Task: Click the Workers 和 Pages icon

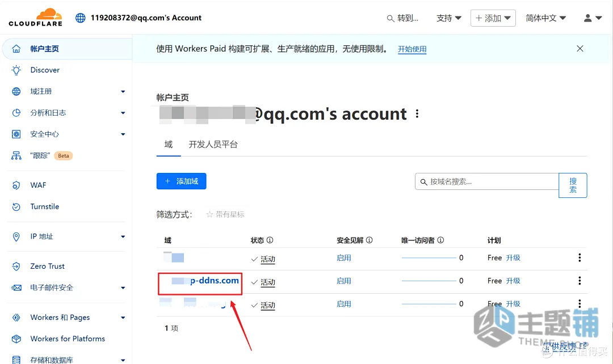Action: click(x=16, y=318)
